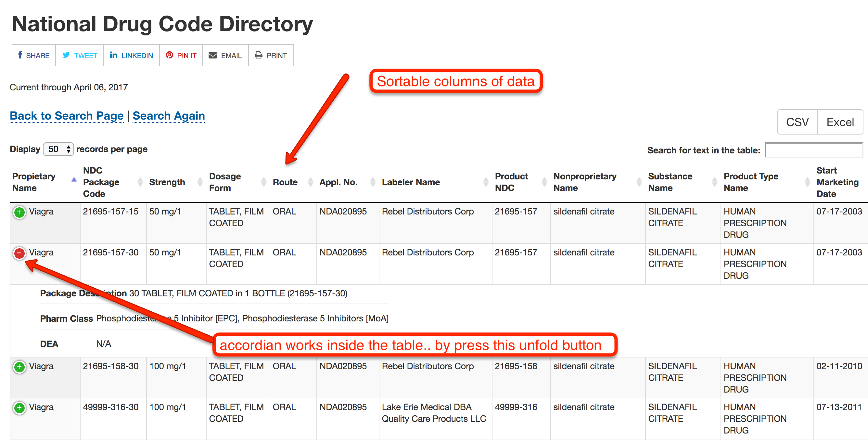
Task: Expand the Viagra 49999-316-30 row
Action: point(19,408)
